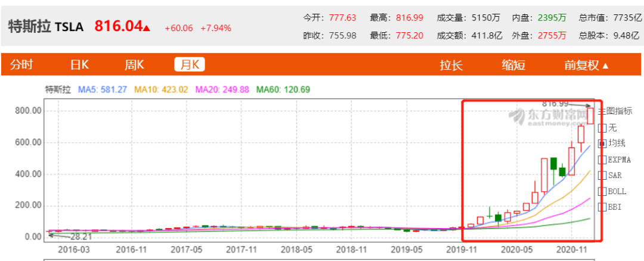Click the 主图指标 panel label
This screenshot has height=261, width=644.
tap(615, 111)
